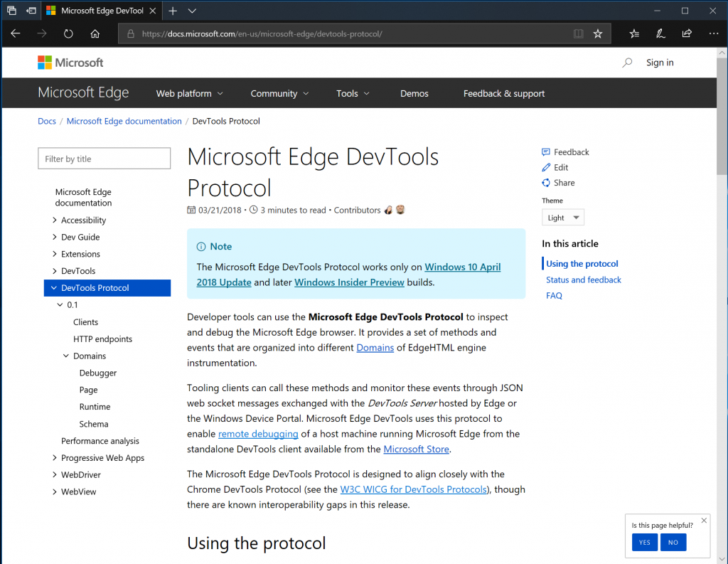
Task: Open the Favorites hub icon
Action: (x=634, y=33)
